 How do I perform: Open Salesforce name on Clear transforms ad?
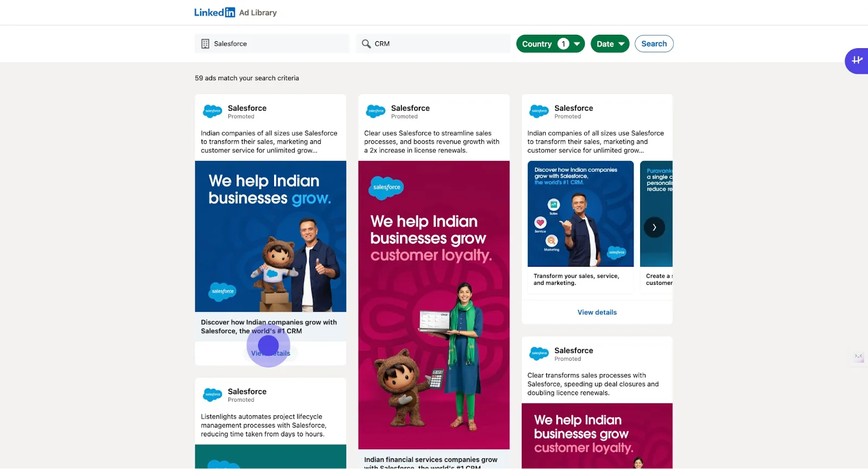573,350
